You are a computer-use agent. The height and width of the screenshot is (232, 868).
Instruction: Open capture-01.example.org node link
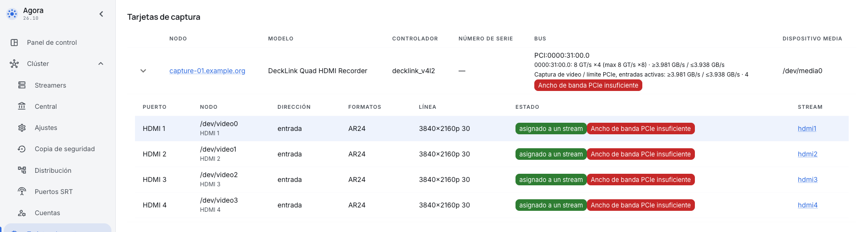(x=207, y=71)
